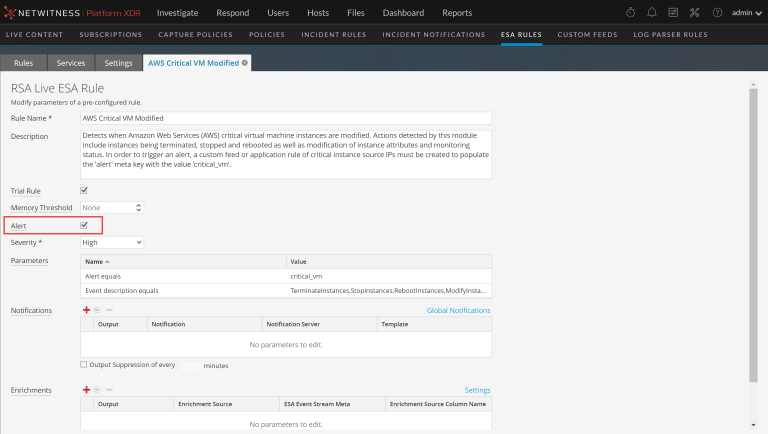The height and width of the screenshot is (434, 768).
Task: Add an enrichment with red plus
Action: tap(85, 389)
